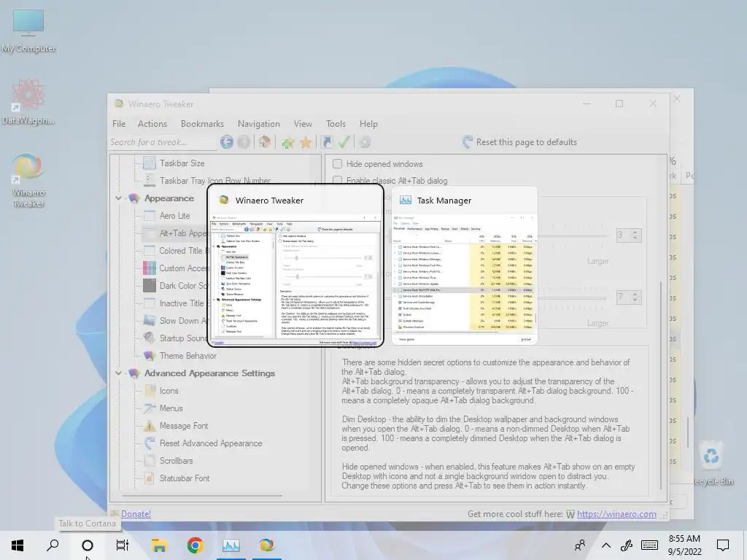The height and width of the screenshot is (560, 747).
Task: Click the green add bookmark icon
Action: click(287, 142)
